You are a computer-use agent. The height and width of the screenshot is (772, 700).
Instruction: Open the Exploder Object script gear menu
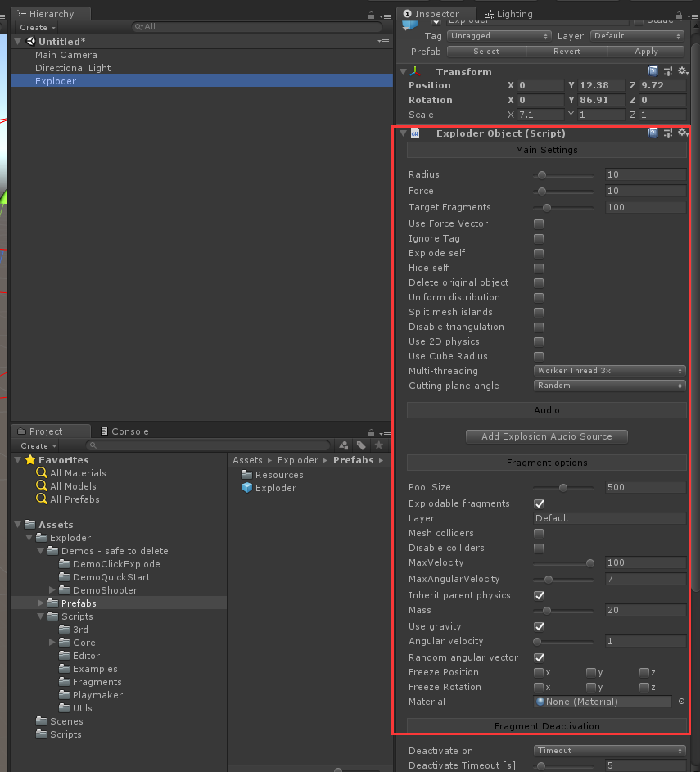[683, 132]
